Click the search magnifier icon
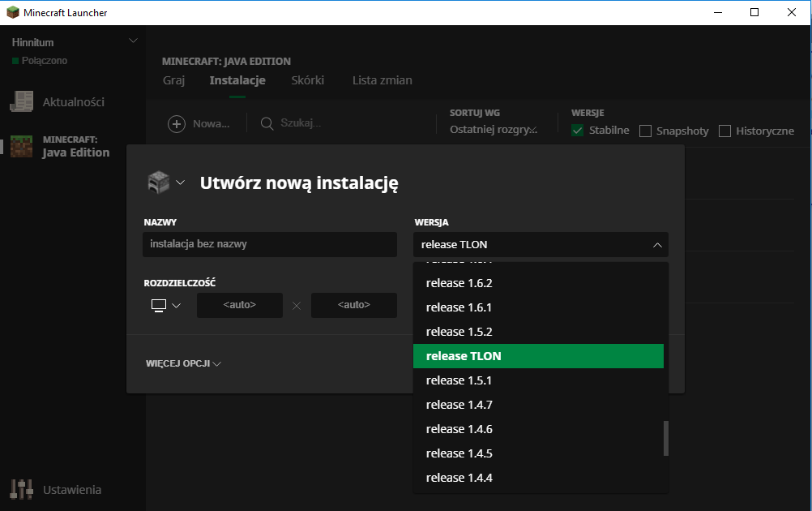The width and height of the screenshot is (812, 511). click(267, 123)
